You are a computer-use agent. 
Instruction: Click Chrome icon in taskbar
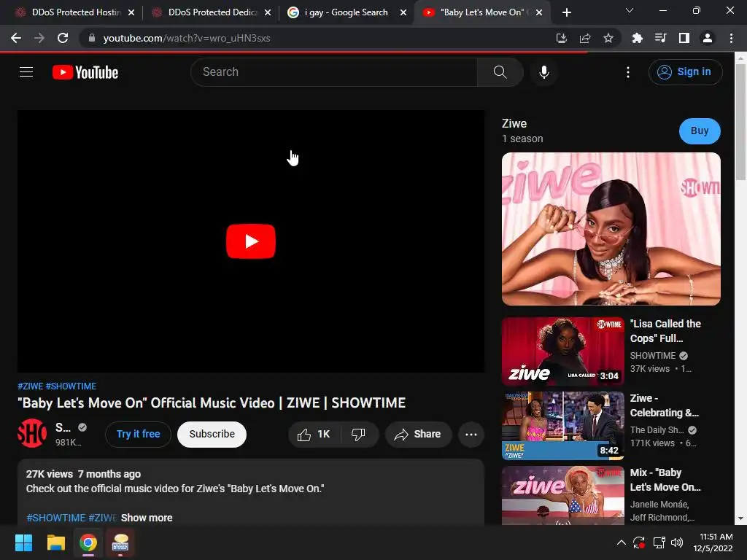pyautogui.click(x=88, y=542)
